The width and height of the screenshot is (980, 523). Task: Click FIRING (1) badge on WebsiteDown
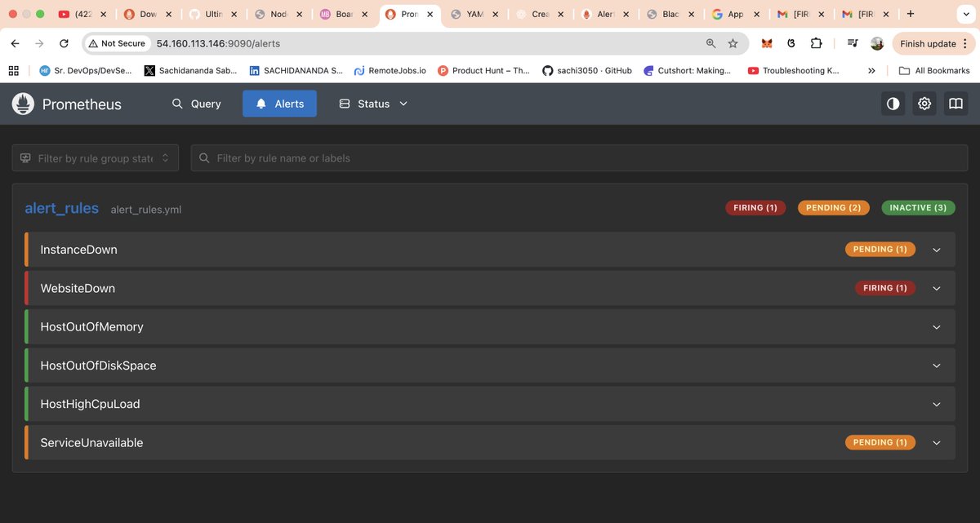coord(885,288)
